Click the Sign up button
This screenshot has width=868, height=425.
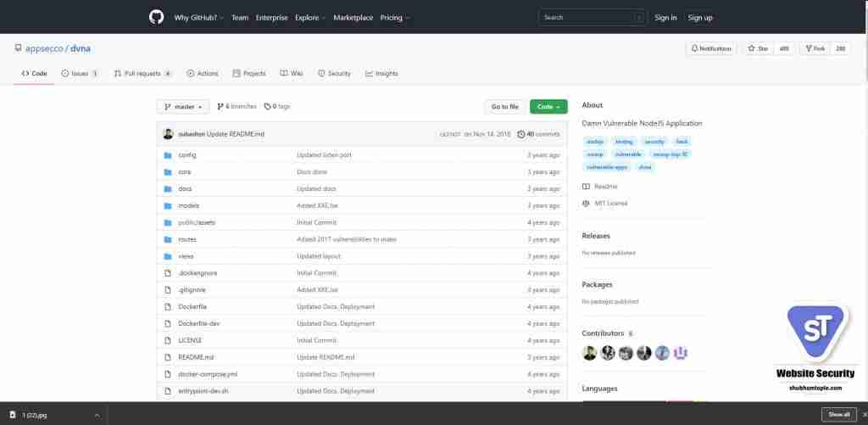click(700, 18)
